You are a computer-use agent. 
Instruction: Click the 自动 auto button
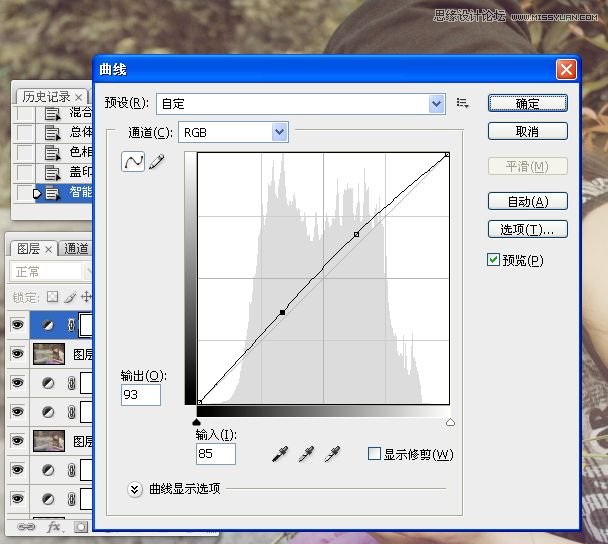coord(527,201)
